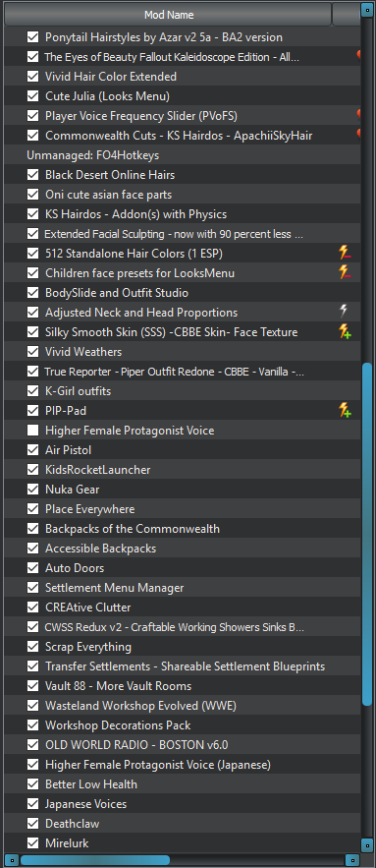The height and width of the screenshot is (868, 376).
Task: Click vertical scrollbar down arrow
Action: (x=368, y=844)
